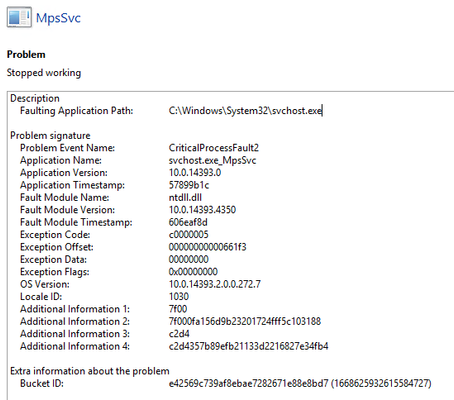The image size is (454, 400).
Task: Click the CriticalProcessFault2 event name value
Action: click(214, 148)
